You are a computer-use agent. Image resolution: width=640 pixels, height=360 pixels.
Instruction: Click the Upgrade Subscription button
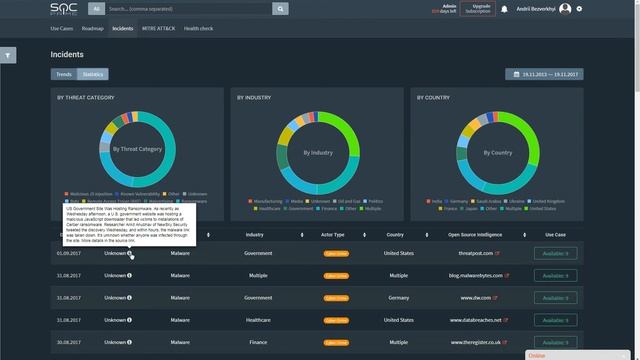click(x=478, y=9)
